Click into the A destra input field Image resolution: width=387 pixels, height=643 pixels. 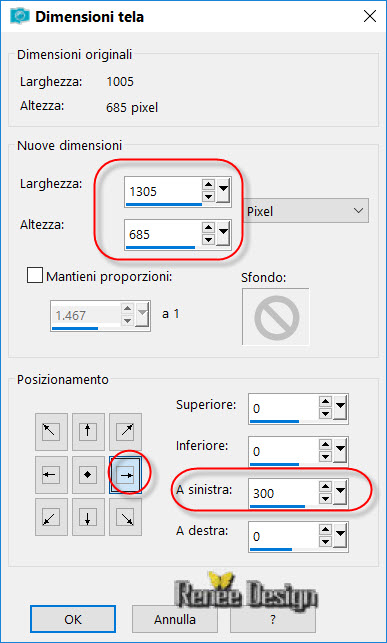pyautogui.click(x=283, y=536)
